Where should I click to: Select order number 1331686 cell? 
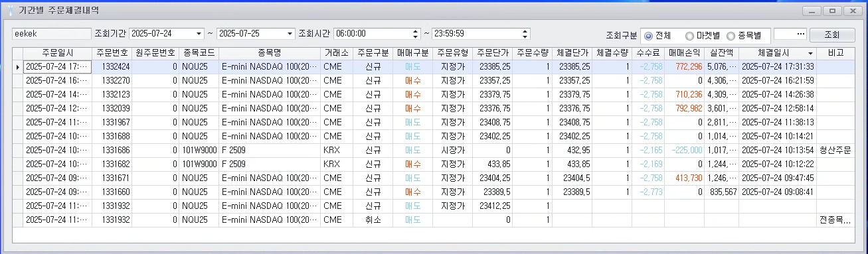112,151
